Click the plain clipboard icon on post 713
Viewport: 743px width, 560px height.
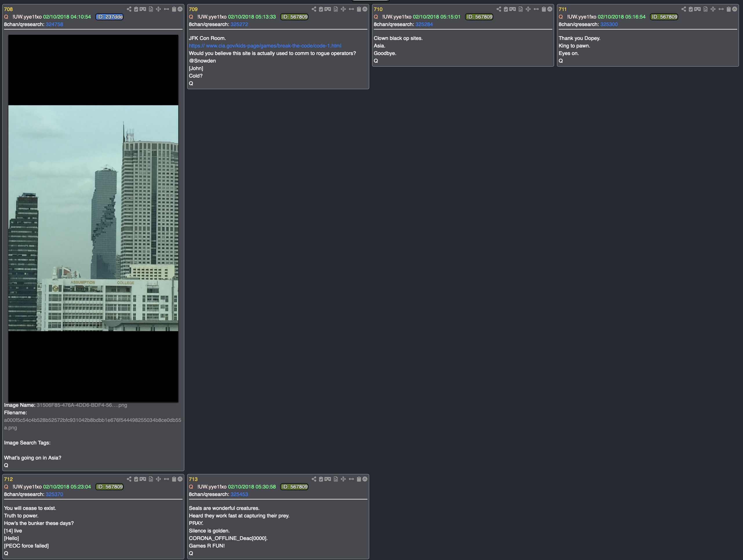359,479
